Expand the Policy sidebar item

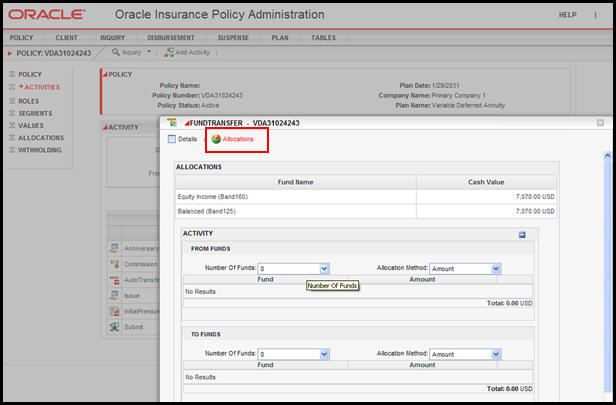click(12, 74)
